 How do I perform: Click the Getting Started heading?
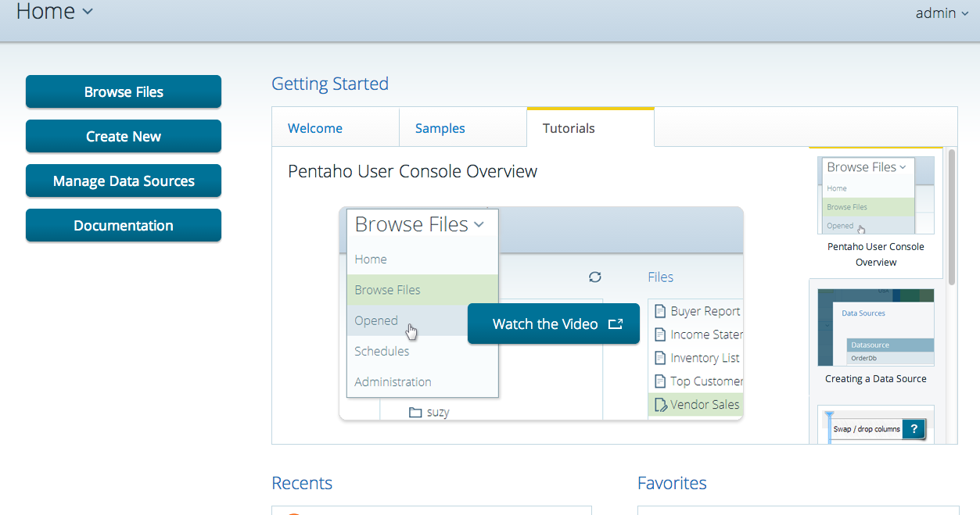[x=330, y=84]
